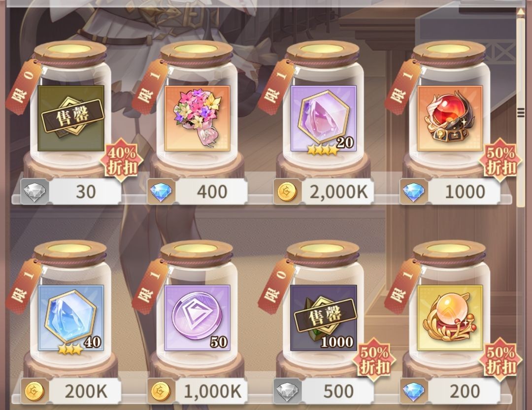
Task: Click the scrollbar up arrow
Action: click(x=521, y=11)
